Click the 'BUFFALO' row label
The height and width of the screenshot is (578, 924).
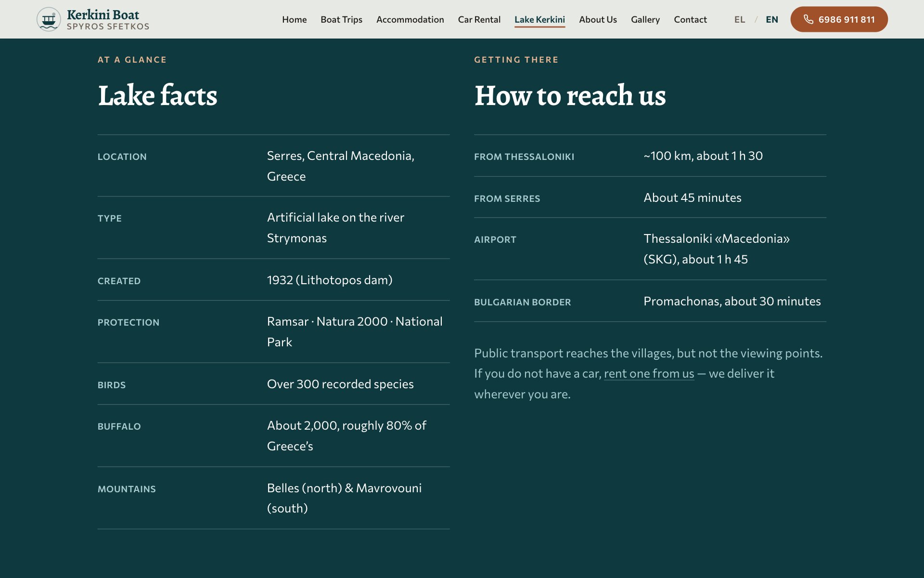pyautogui.click(x=119, y=426)
